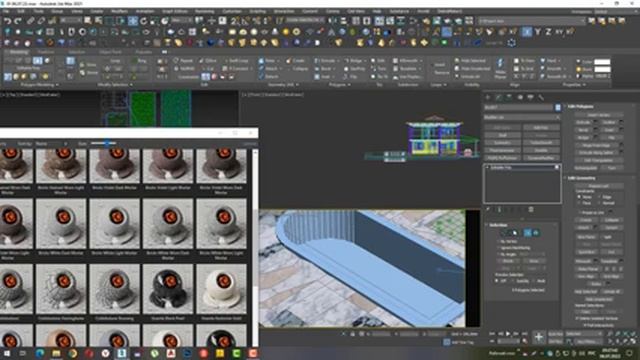The image size is (640, 360).
Task: Expand the Polygons ribbon panel arrow
Action: [349, 85]
